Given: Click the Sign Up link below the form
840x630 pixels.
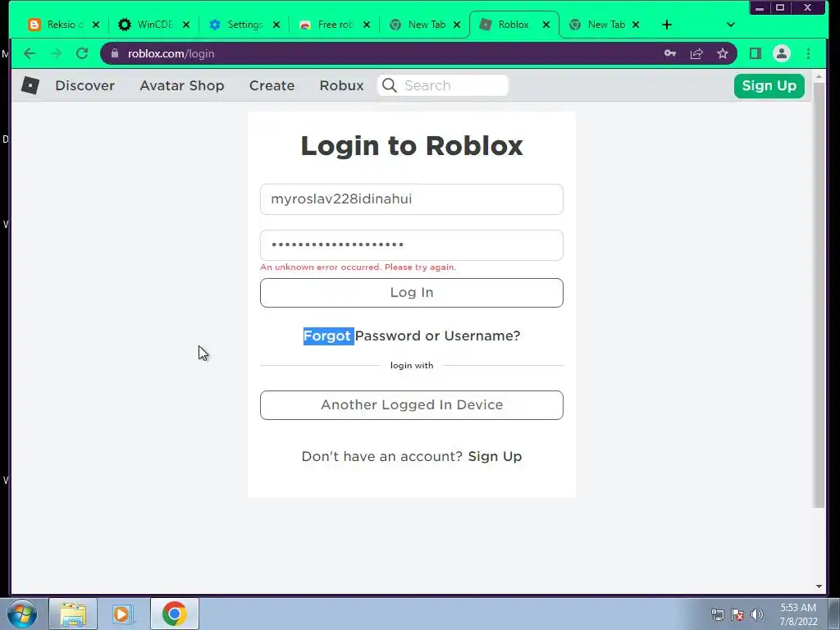Looking at the screenshot, I should (495, 456).
